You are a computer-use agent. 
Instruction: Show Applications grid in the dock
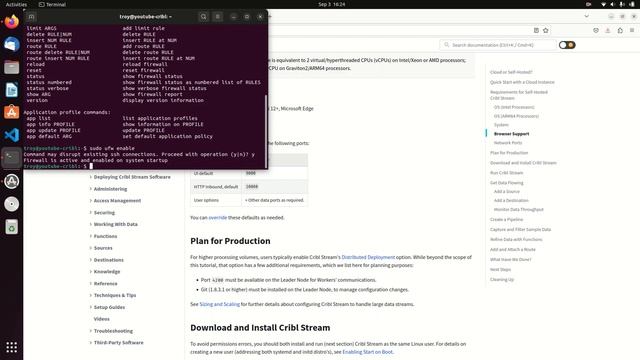11,347
